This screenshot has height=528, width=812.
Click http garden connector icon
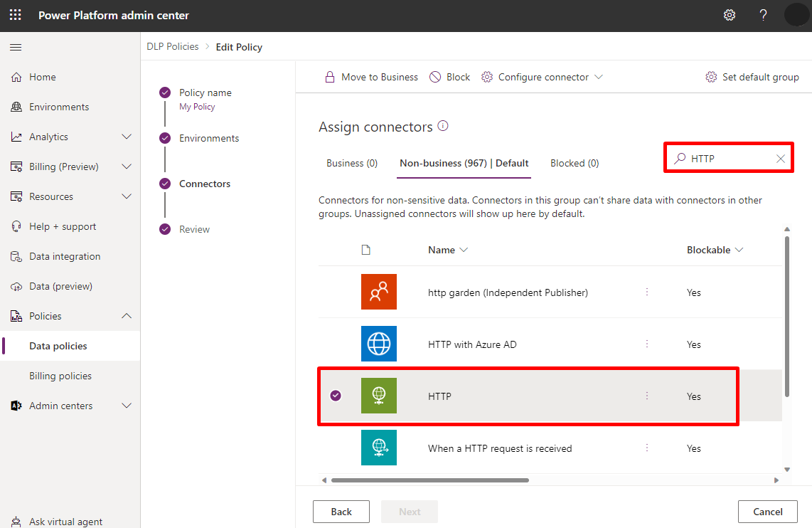[x=378, y=292]
